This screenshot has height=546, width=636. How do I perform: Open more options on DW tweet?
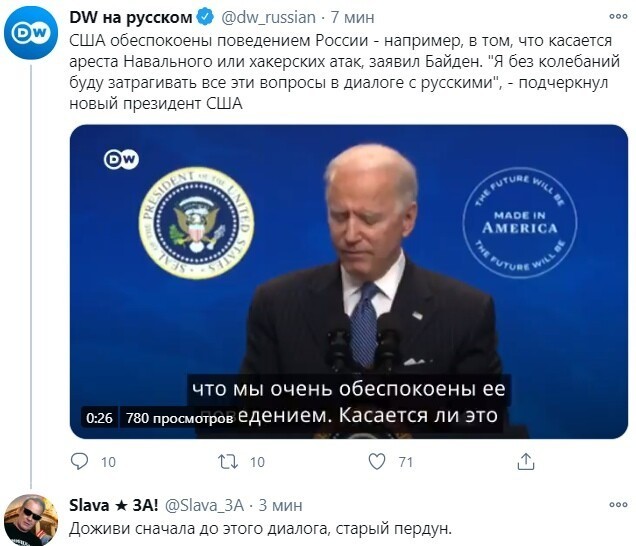[618, 17]
